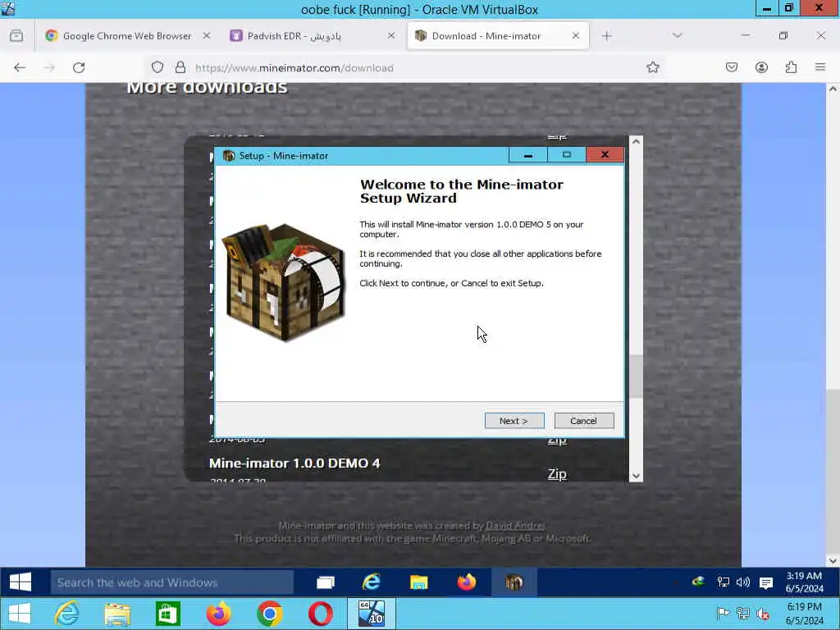The width and height of the screenshot is (840, 630).
Task: Save page to Pocket
Action: tap(732, 67)
